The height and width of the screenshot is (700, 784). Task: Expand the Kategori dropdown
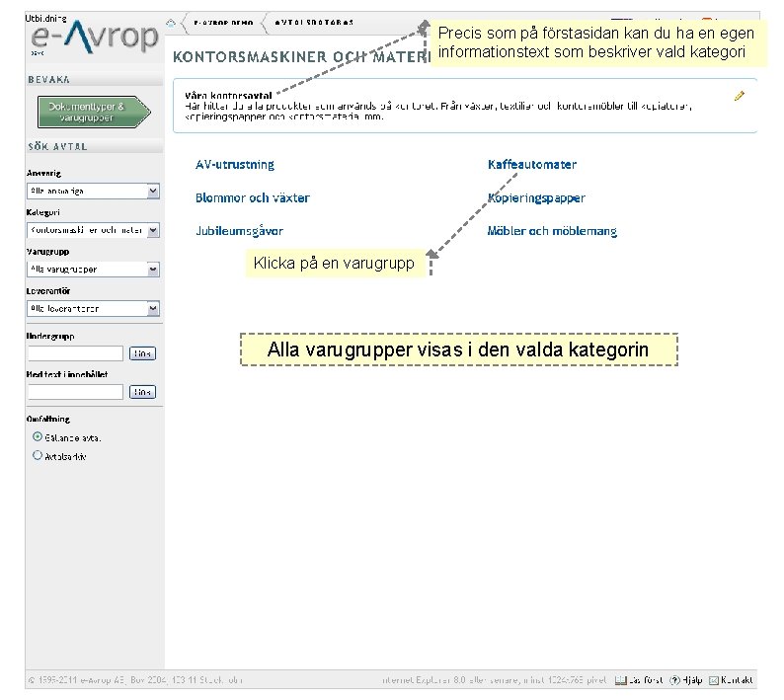pyautogui.click(x=93, y=230)
